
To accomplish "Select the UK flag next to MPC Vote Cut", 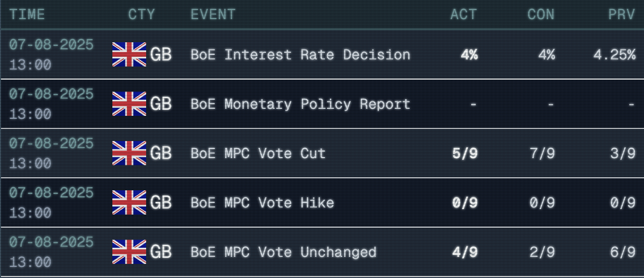I will [x=129, y=153].
